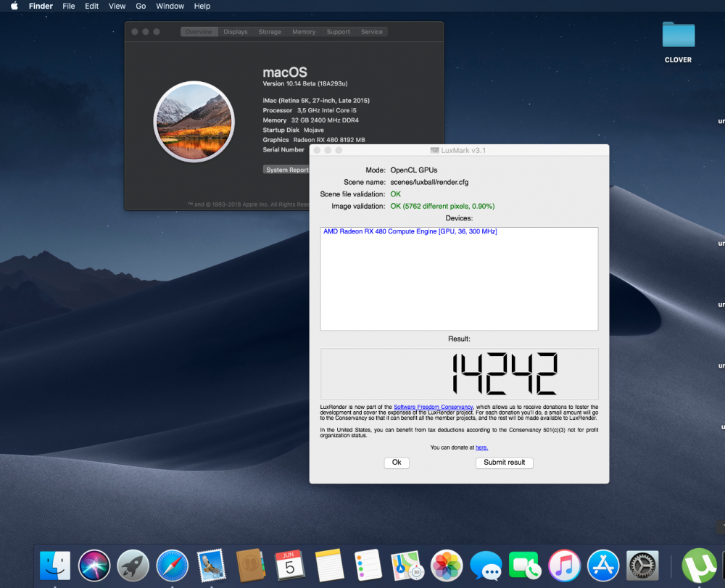Click iMac Retina 5K model line

point(316,100)
